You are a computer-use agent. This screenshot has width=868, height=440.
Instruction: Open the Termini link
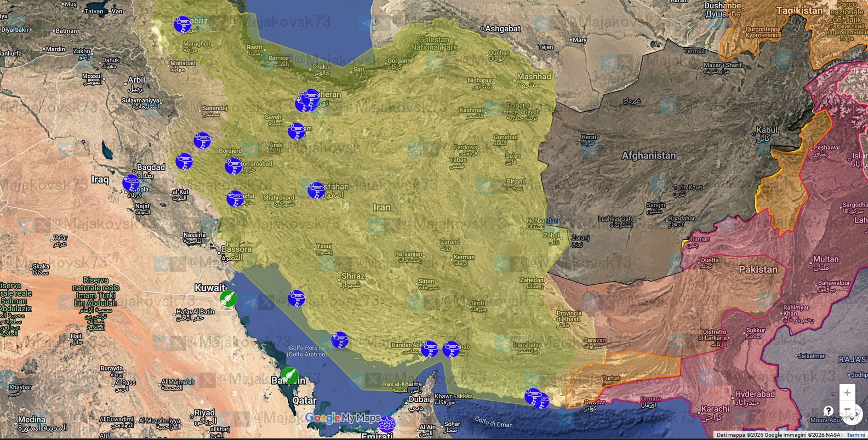(x=855, y=435)
